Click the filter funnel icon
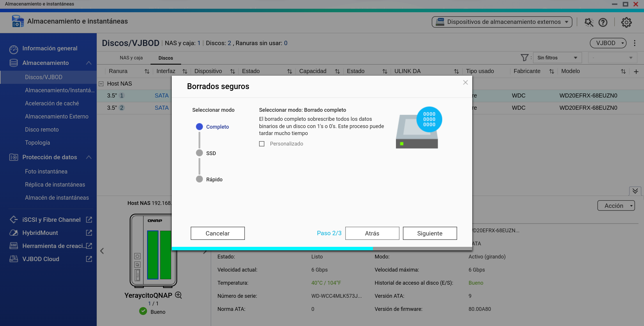The width and height of the screenshot is (644, 326). pos(524,58)
